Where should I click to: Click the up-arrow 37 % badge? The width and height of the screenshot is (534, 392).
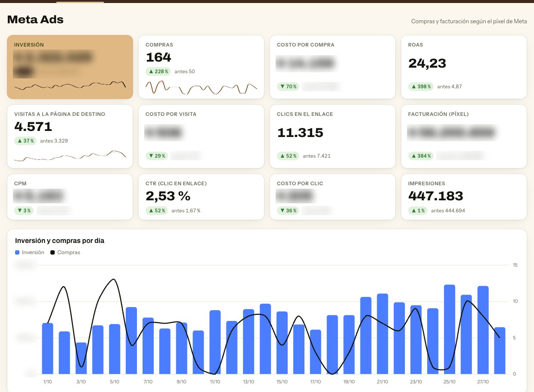pos(25,141)
